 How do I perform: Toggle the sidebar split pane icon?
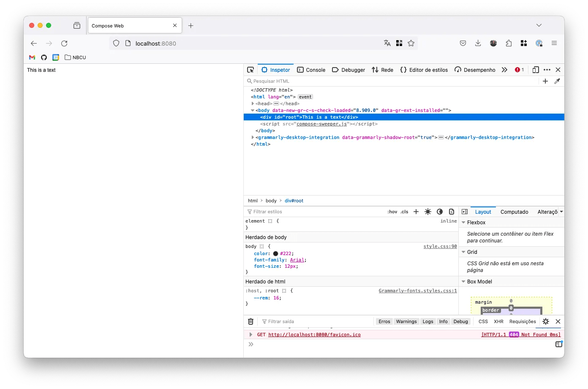point(465,212)
